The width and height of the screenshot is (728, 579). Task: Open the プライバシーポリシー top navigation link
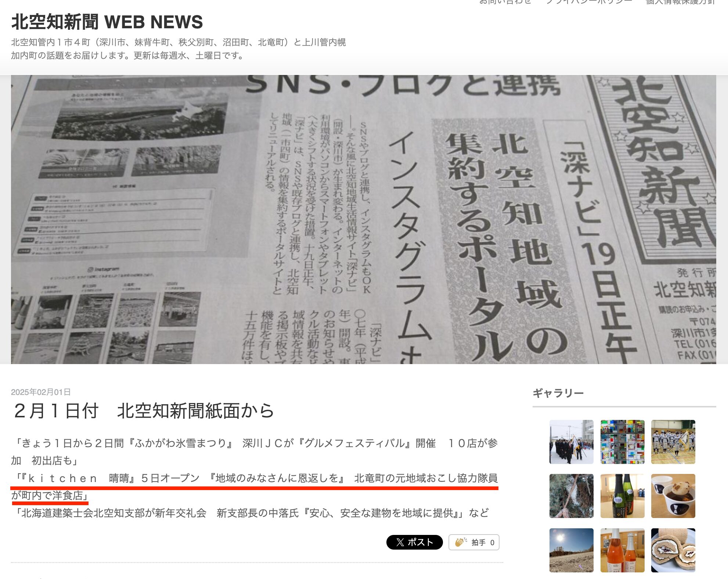588,2
